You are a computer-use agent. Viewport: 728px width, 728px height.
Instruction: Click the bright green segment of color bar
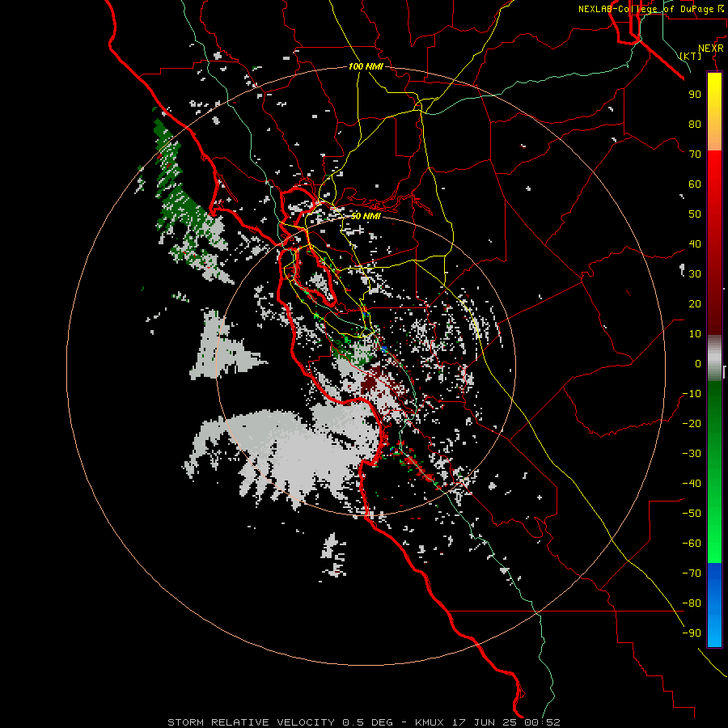tap(714, 520)
